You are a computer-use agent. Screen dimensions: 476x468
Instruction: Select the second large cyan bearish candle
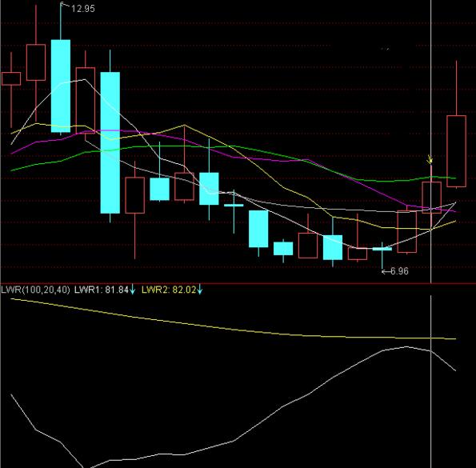tap(110, 142)
